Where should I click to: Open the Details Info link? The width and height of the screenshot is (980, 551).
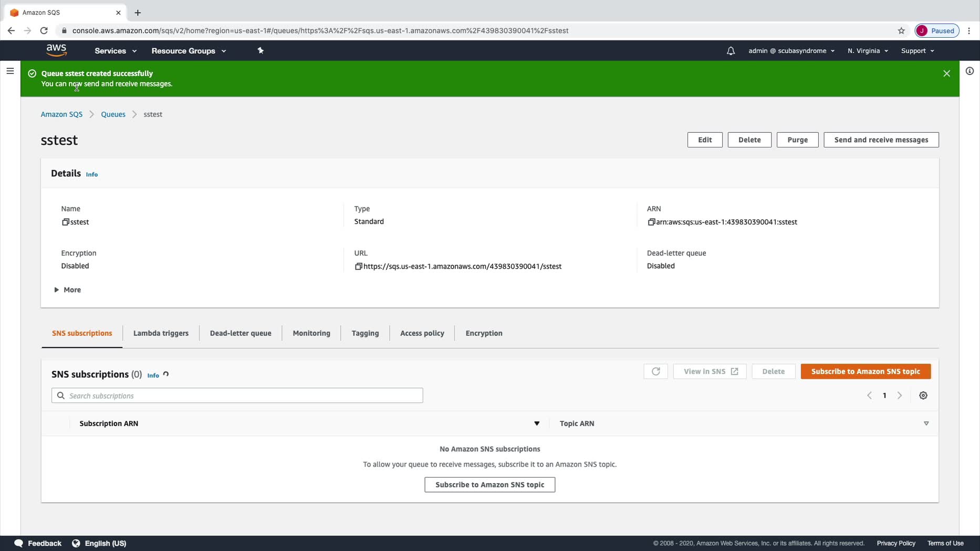(92, 174)
